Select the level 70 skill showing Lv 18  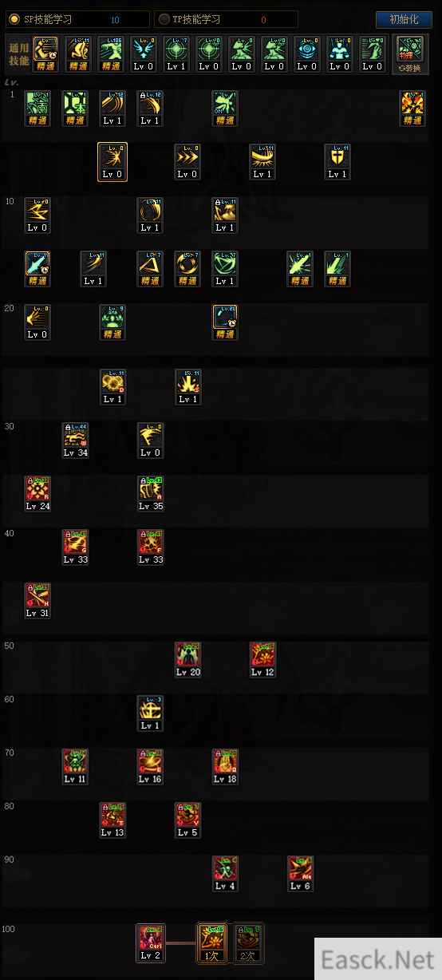[225, 767]
